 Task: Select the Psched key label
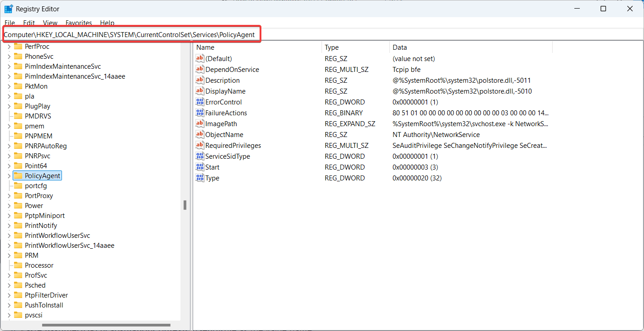[35, 285]
